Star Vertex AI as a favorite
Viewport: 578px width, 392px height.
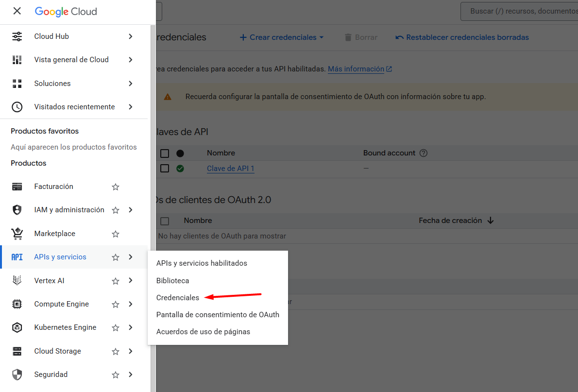coord(116,281)
